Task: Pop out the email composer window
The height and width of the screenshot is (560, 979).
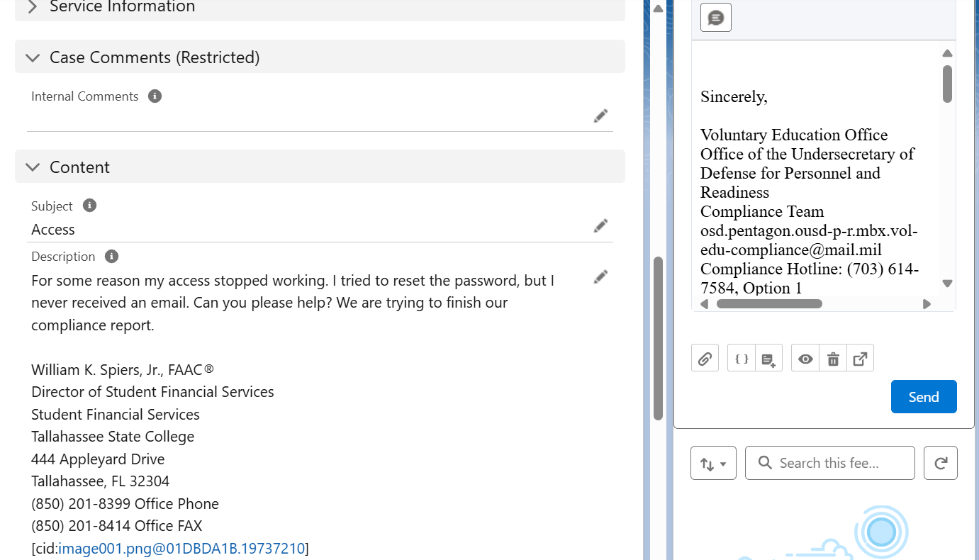Action: [860, 359]
